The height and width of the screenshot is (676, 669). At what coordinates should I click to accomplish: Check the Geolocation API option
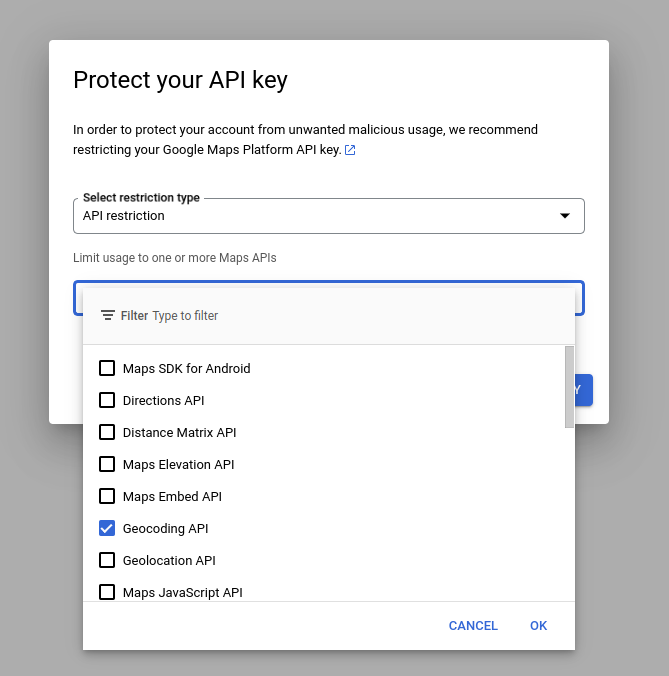pos(107,560)
